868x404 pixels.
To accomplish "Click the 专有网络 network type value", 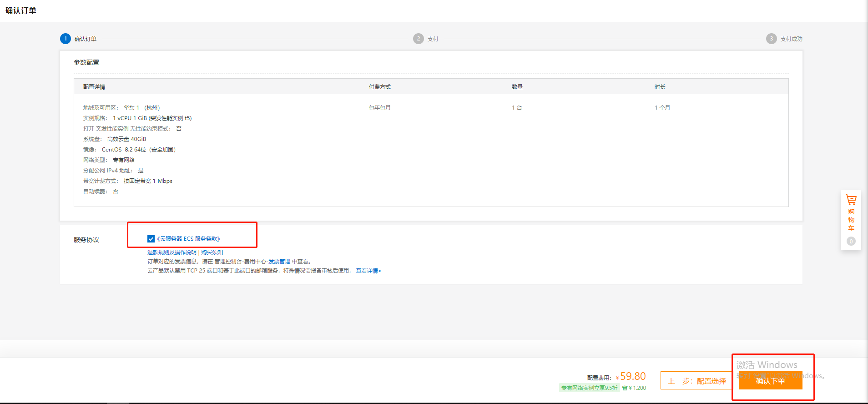I will pos(124,160).
